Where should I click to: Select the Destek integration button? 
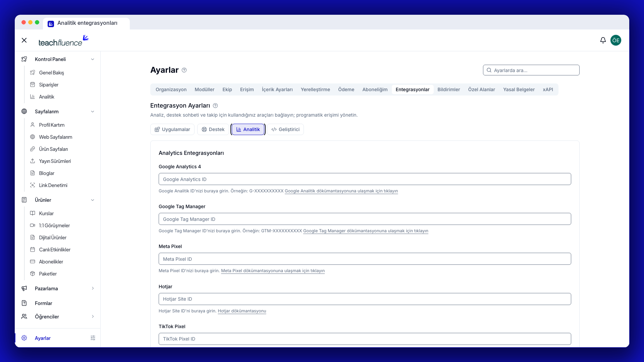213,129
